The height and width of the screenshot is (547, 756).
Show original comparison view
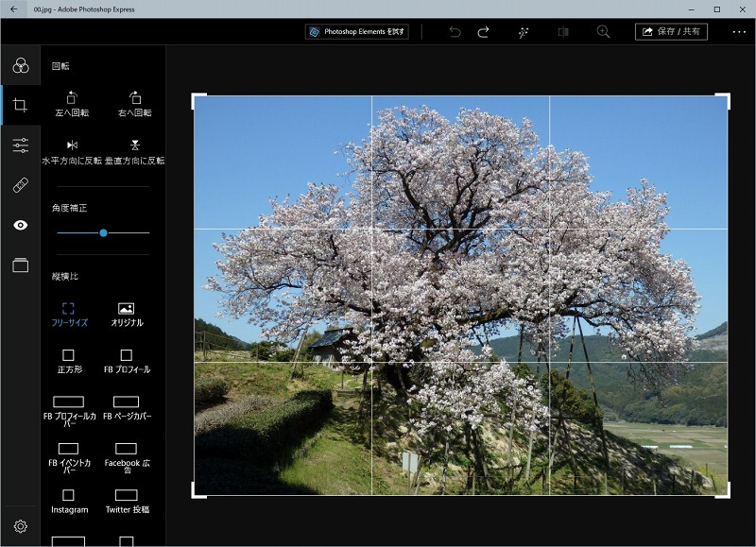point(563,32)
